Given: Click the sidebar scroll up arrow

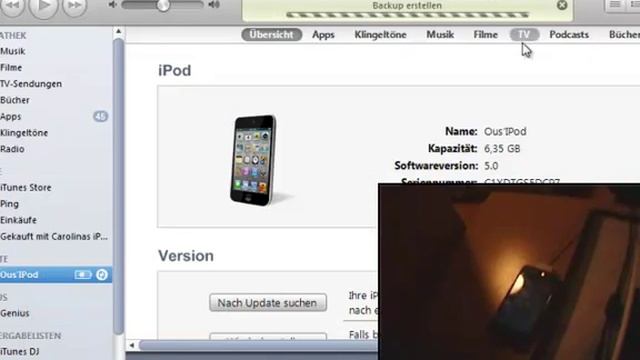Looking at the screenshot, I should (x=118, y=31).
